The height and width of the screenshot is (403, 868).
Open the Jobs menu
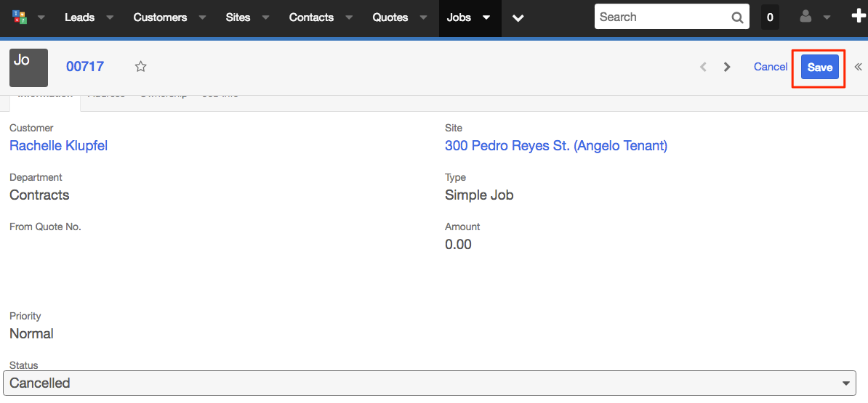pos(459,17)
